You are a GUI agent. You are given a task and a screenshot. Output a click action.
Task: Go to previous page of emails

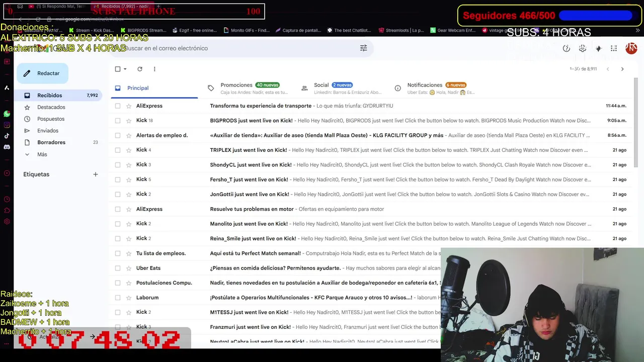click(608, 69)
